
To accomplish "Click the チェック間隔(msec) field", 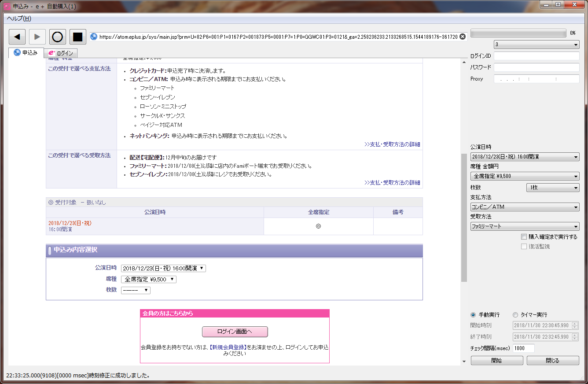I will click(x=524, y=348).
